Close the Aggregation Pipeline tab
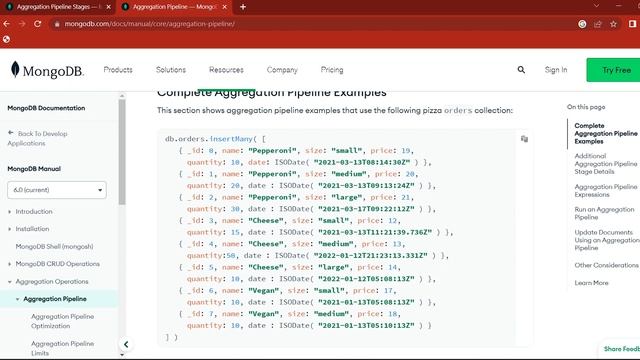 click(224, 7)
